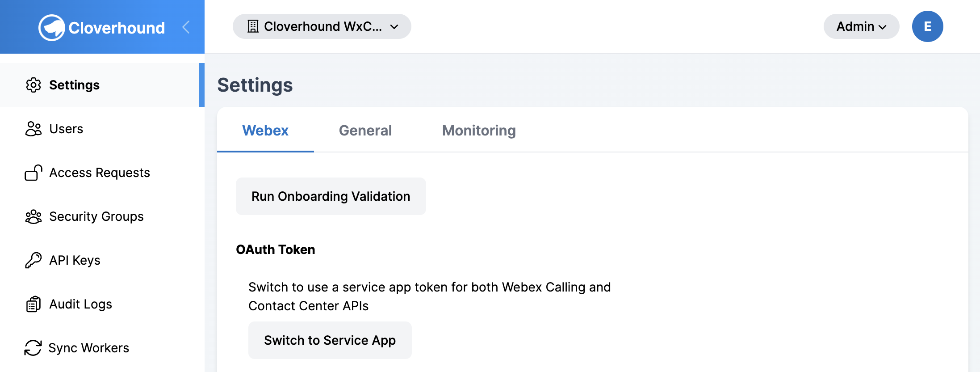
Task: Click Switch to Service App
Action: 330,340
